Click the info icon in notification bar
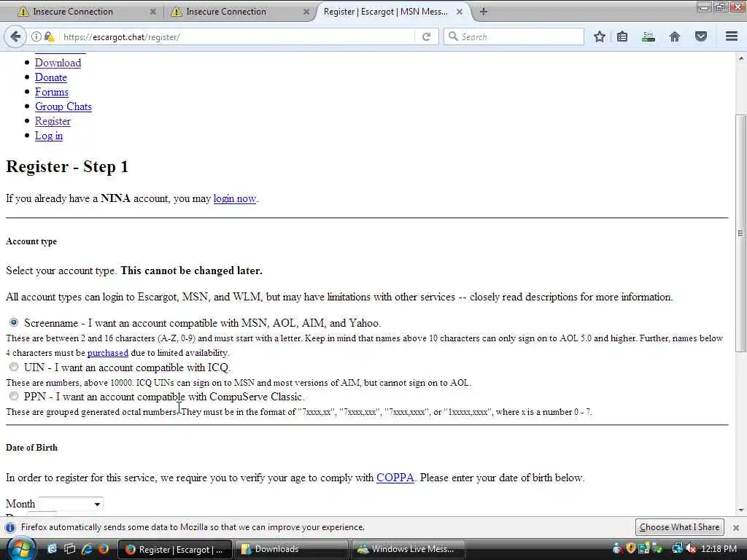 tap(10, 528)
